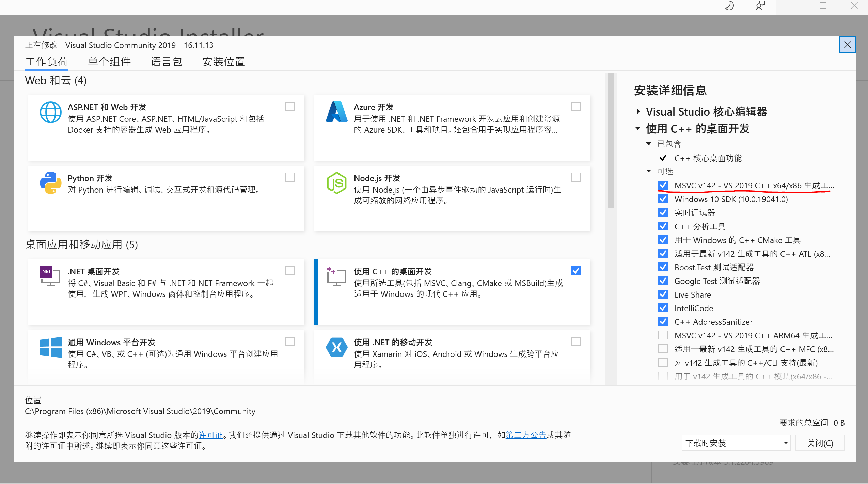Expand the Visual Studio 核心编辑器 entry
The height and width of the screenshot is (484, 868).
pos(638,111)
